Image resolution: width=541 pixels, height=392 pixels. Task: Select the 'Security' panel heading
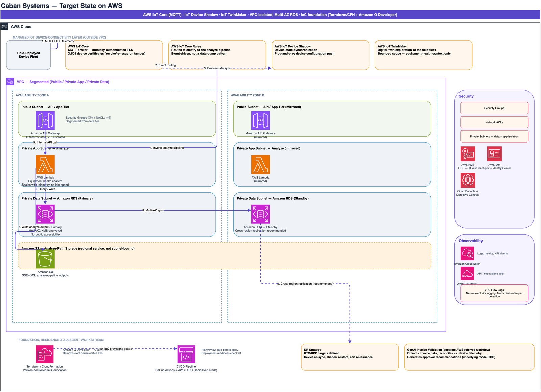(x=466, y=96)
